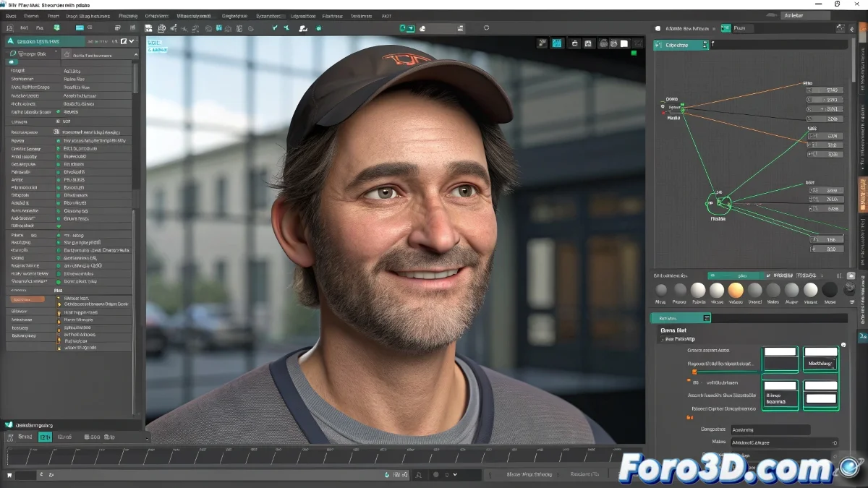
Task: Click the circular refresh icon in the top toolbar
Action: point(486,28)
